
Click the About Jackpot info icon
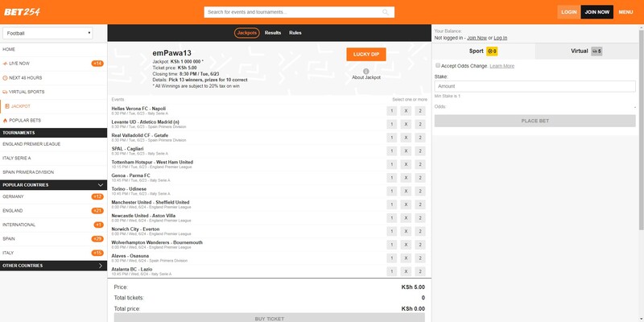point(366,72)
